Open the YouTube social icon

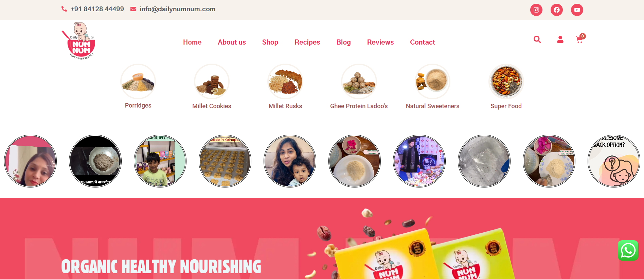tap(577, 10)
